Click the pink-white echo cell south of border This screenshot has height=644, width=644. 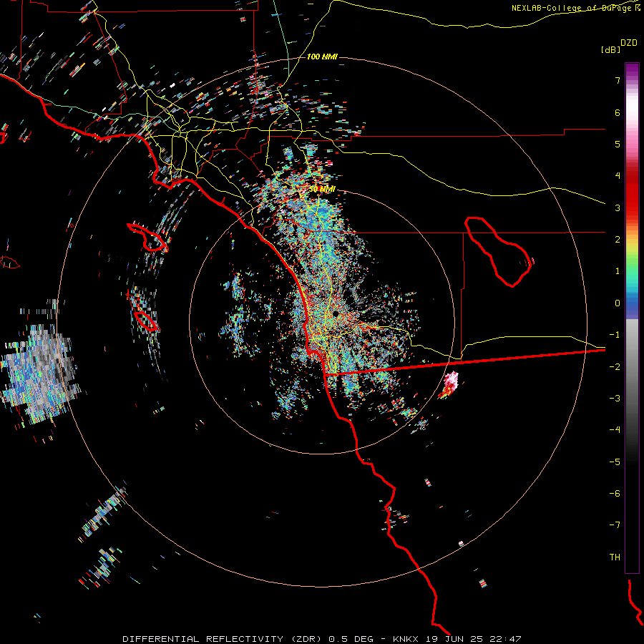[x=449, y=384]
